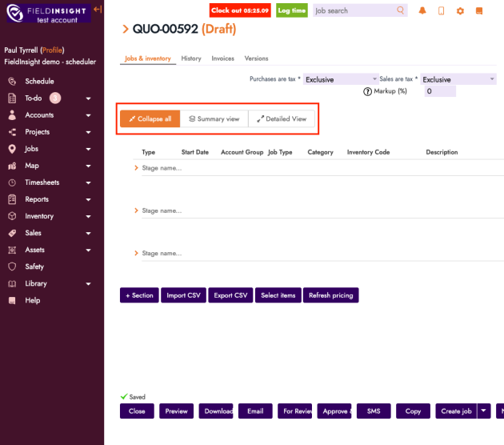The width and height of the screenshot is (504, 445).
Task: Click the mobile device icon in header
Action: tap(441, 11)
